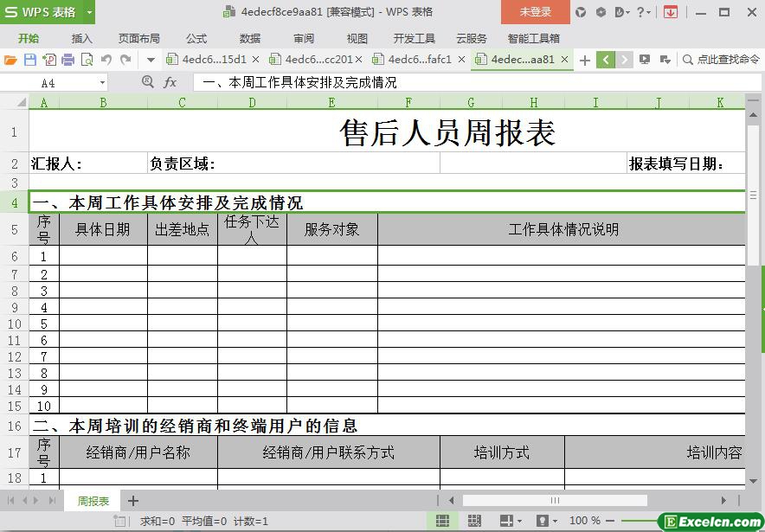The height and width of the screenshot is (532, 765).
Task: Expand the WPS 表格 application menu arrow
Action: 89,12
